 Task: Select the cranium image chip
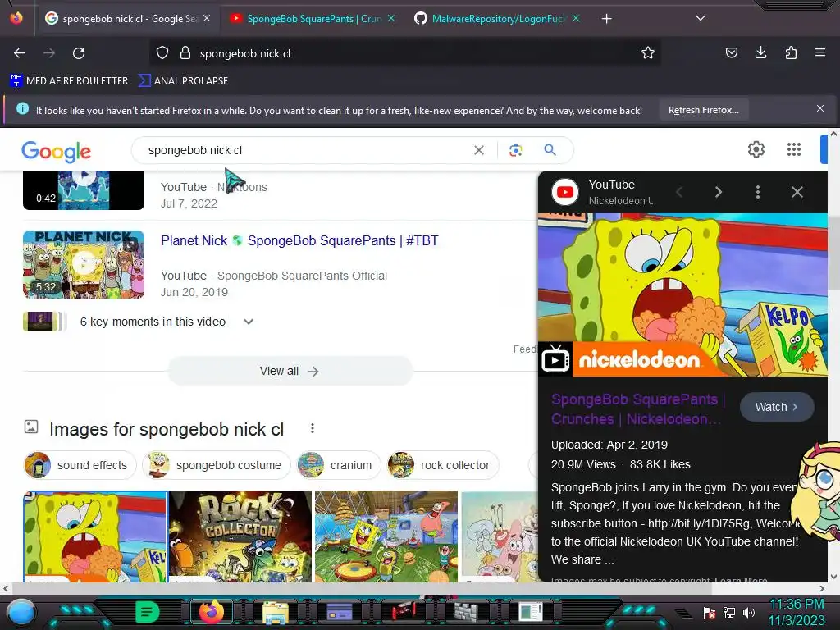pyautogui.click(x=339, y=465)
